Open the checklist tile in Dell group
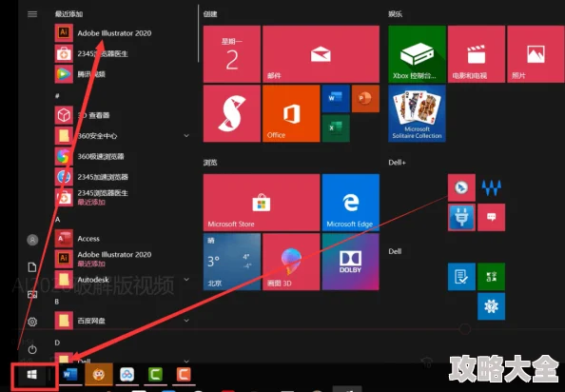The height and width of the screenshot is (392, 565). pyautogui.click(x=461, y=277)
